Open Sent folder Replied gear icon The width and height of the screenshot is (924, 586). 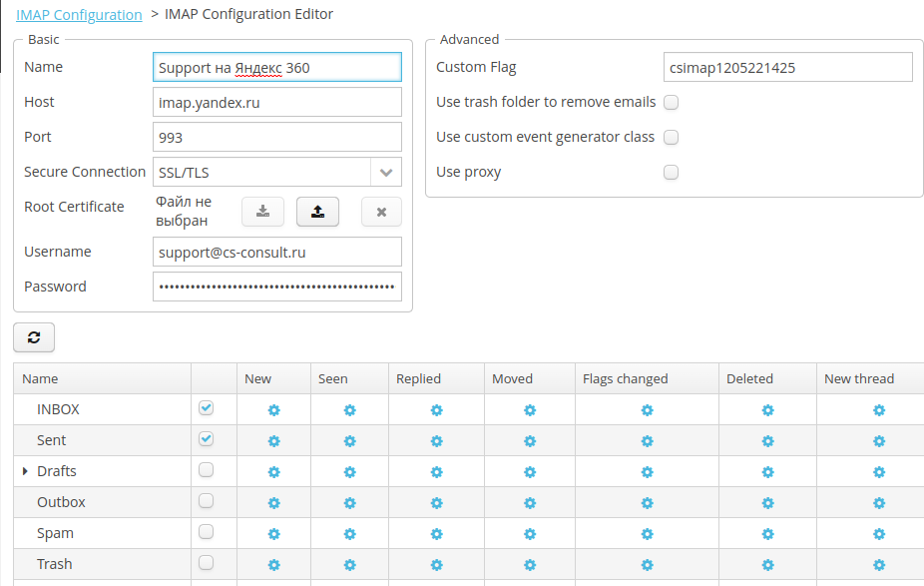[436, 441]
